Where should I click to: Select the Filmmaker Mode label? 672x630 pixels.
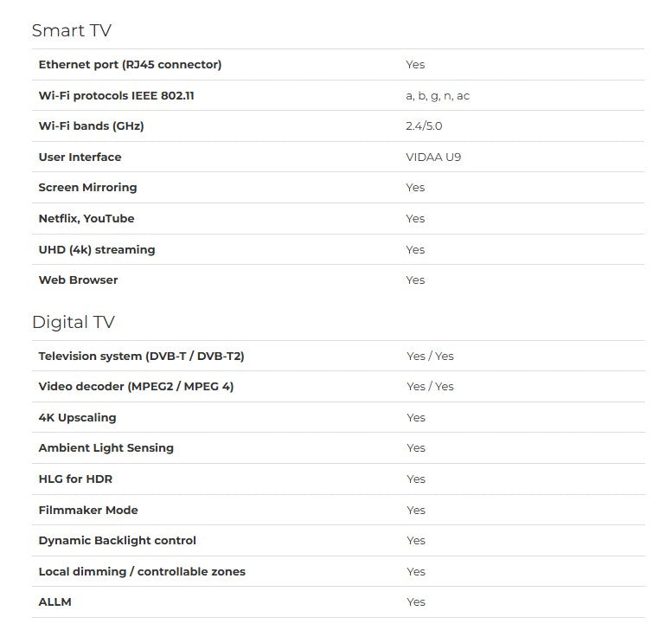(x=88, y=511)
